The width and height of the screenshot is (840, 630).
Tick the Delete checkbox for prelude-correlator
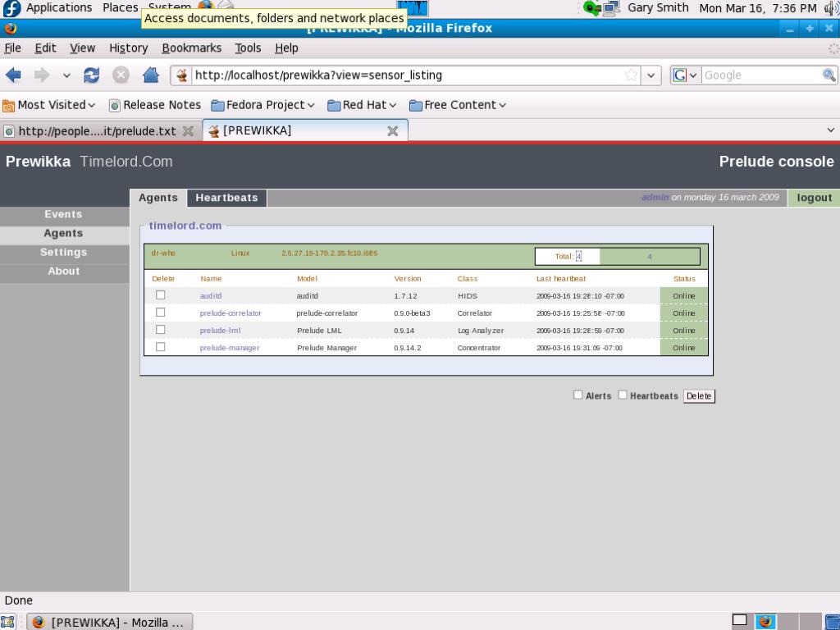coord(160,313)
